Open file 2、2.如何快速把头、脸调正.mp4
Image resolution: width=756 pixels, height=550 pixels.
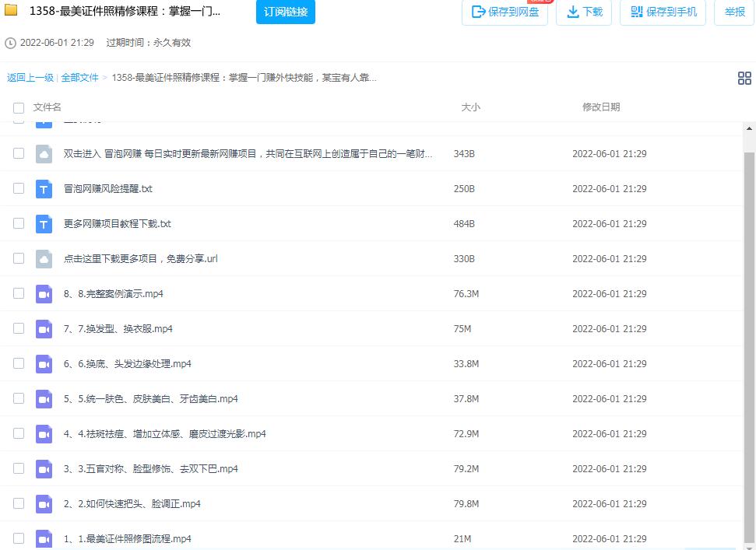click(x=132, y=504)
